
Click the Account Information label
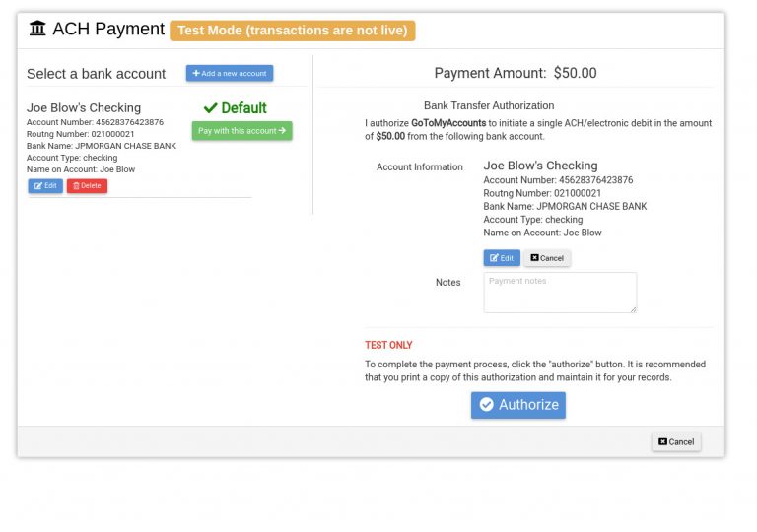tap(420, 167)
